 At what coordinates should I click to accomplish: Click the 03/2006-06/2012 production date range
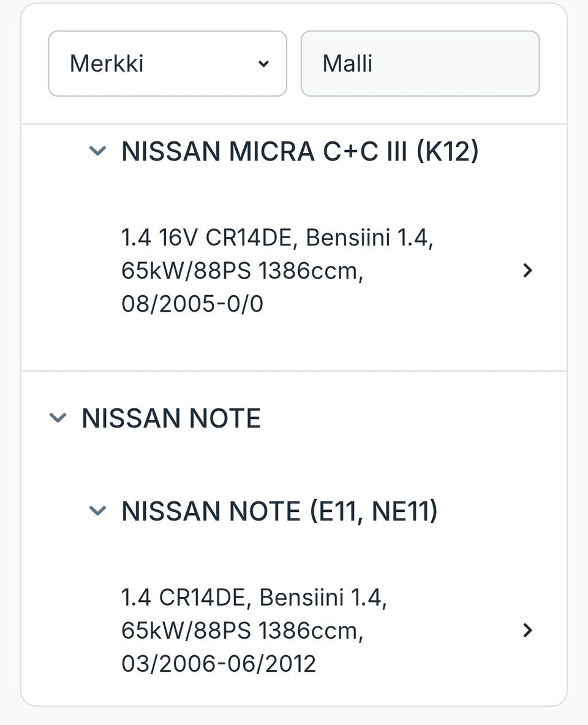219,664
